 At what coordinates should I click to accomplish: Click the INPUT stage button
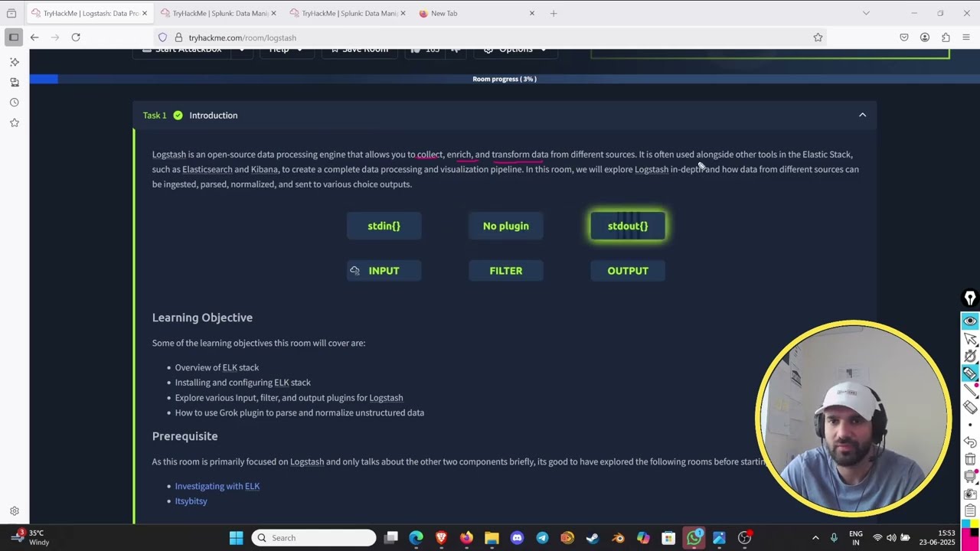coord(384,270)
